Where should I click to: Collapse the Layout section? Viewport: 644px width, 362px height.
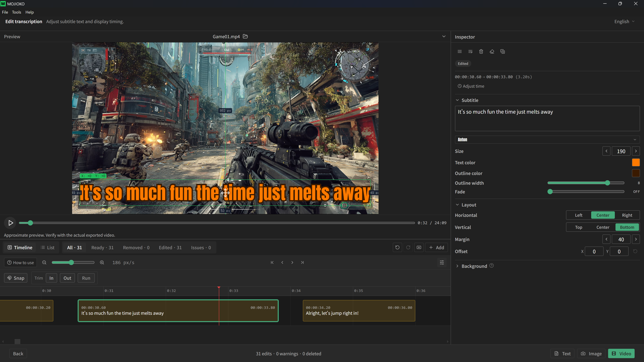click(457, 205)
